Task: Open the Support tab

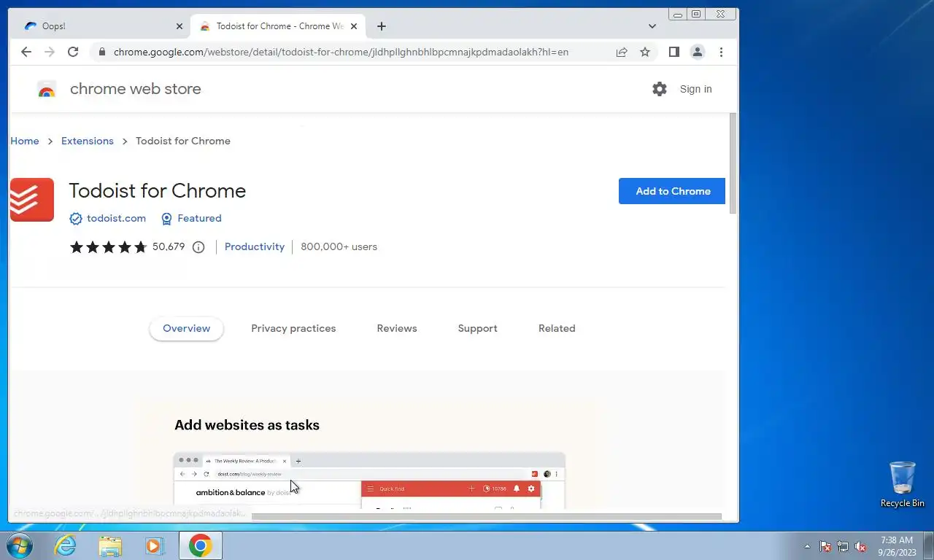Action: click(x=478, y=329)
